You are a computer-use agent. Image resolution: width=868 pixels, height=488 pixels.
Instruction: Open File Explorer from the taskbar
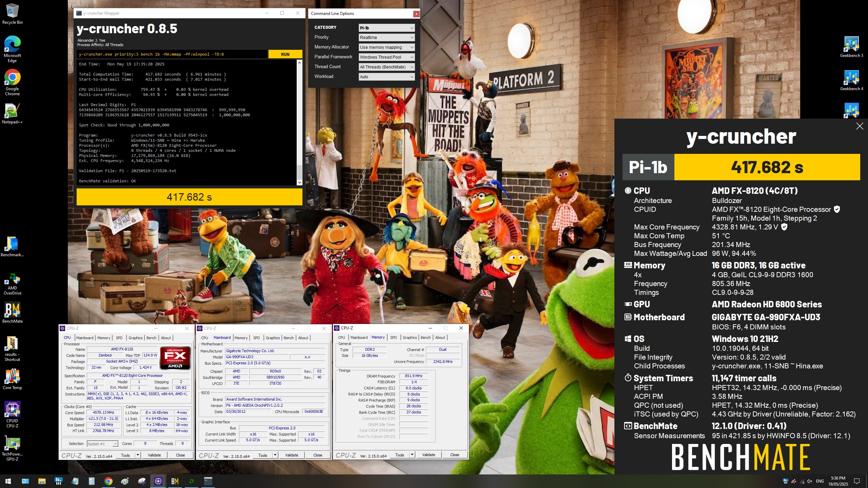pyautogui.click(x=42, y=481)
